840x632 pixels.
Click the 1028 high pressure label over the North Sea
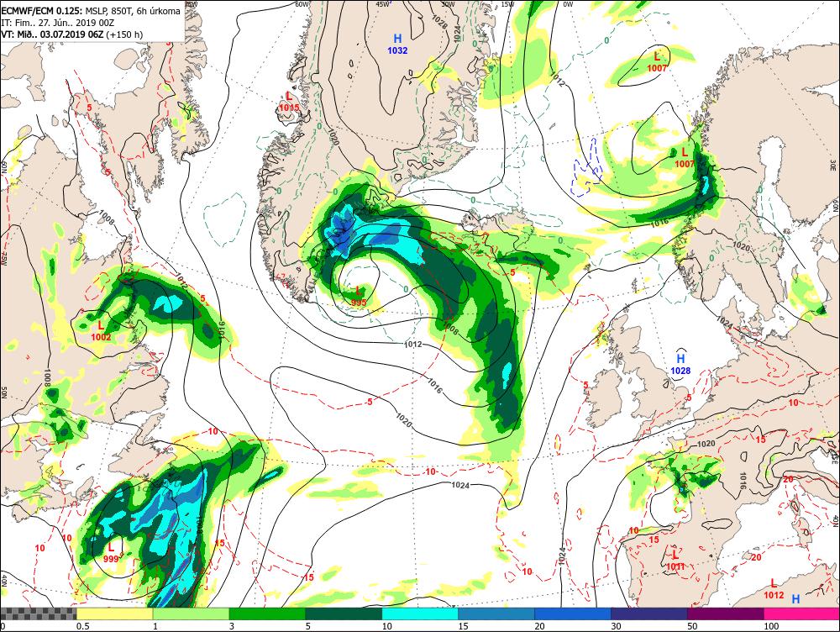coord(681,371)
